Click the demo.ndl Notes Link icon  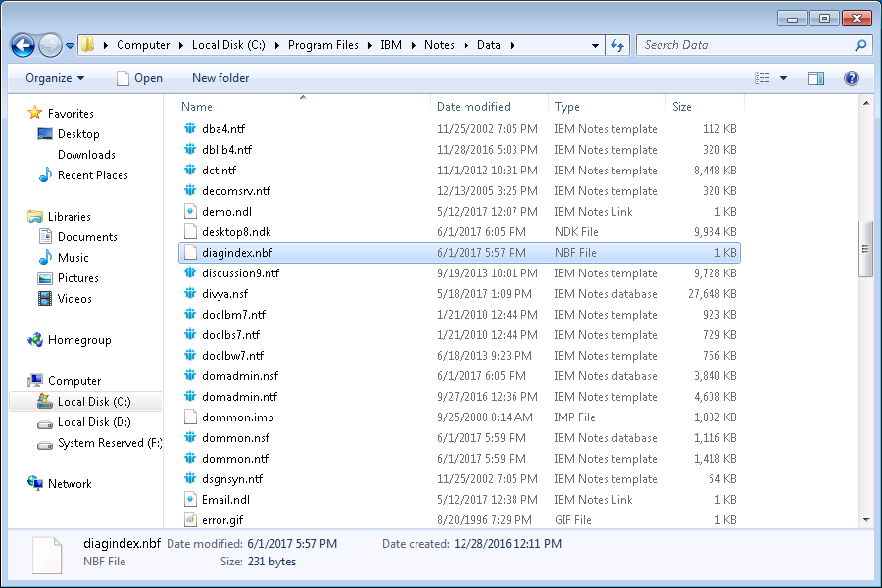[x=190, y=211]
